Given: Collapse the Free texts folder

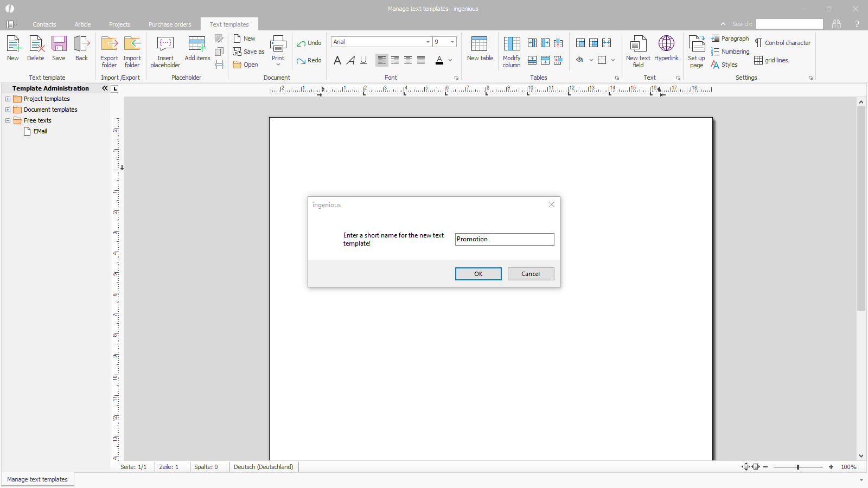Looking at the screenshot, I should pyautogui.click(x=8, y=121).
